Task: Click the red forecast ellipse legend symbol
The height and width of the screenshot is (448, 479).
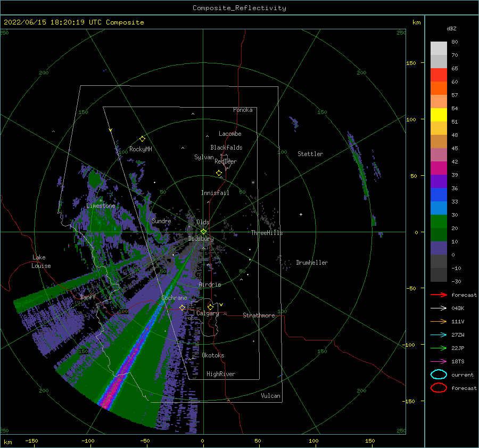Action: pyautogui.click(x=439, y=388)
